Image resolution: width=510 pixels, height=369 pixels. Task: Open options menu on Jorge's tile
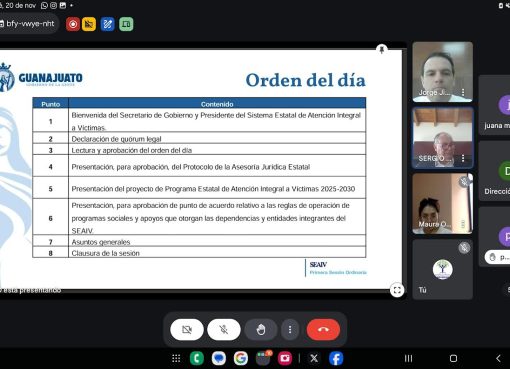[x=463, y=92]
